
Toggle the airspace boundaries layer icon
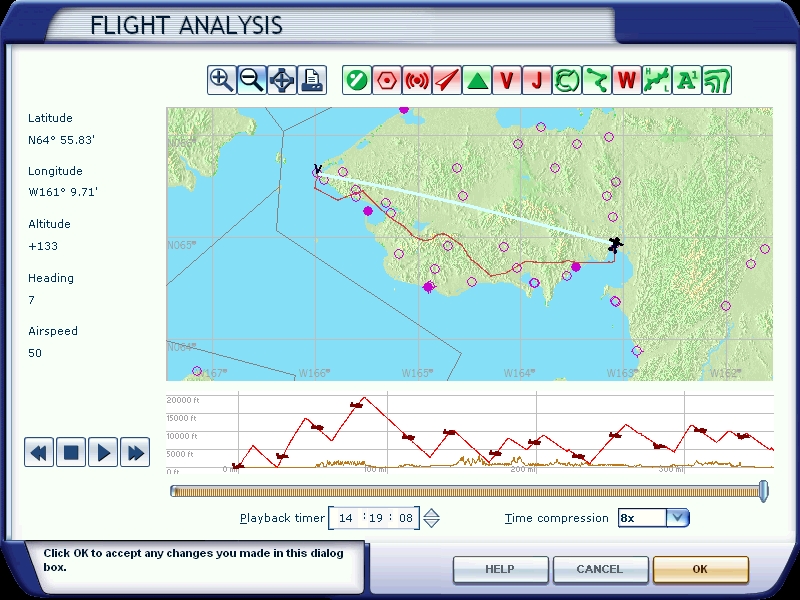click(x=566, y=80)
